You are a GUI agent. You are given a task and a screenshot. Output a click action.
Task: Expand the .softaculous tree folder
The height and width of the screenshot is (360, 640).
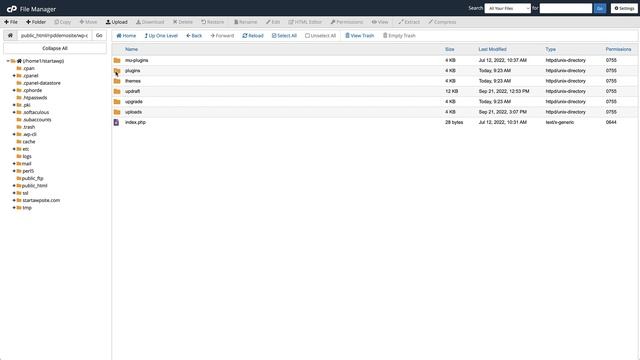14,112
